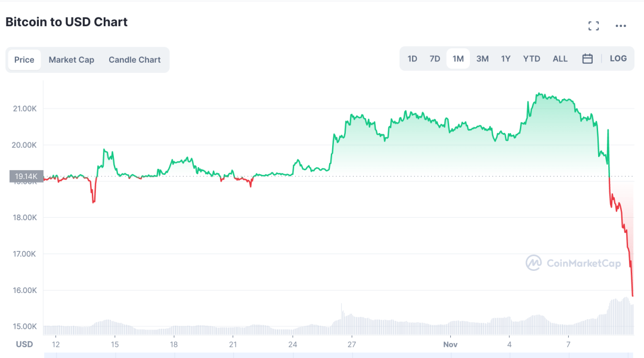The image size is (644, 358).
Task: Select the 1Y time range
Action: (x=505, y=58)
